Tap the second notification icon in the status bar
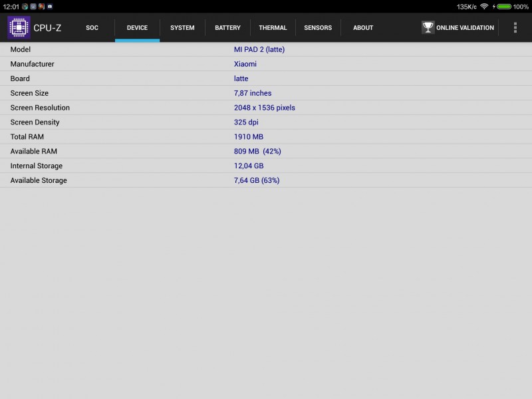The height and width of the screenshot is (399, 532). [33, 7]
